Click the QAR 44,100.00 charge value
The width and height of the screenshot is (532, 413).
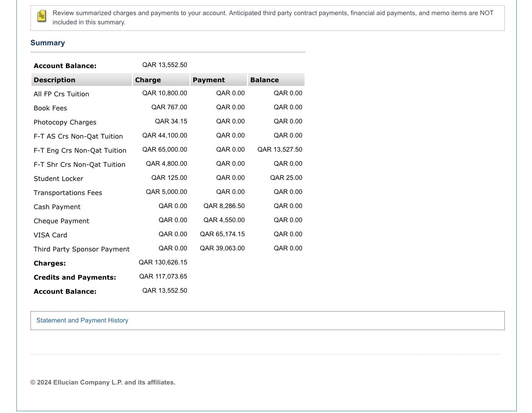tap(165, 135)
